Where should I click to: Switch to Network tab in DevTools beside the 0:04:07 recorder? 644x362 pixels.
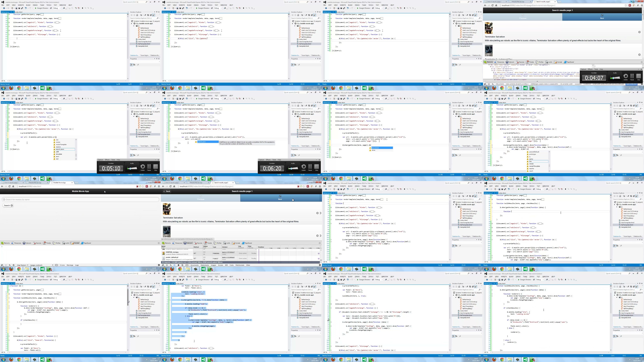pyautogui.click(x=510, y=62)
